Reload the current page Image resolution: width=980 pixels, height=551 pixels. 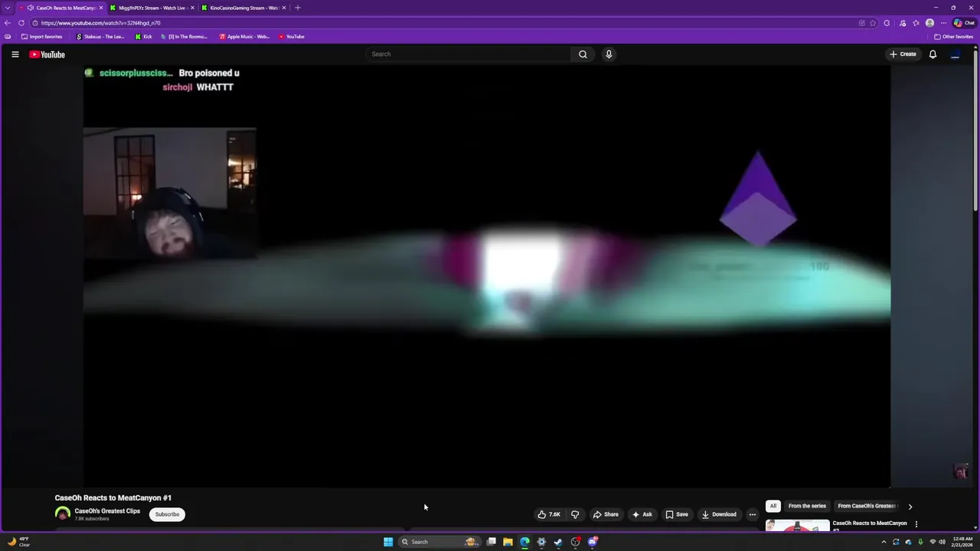pos(21,23)
